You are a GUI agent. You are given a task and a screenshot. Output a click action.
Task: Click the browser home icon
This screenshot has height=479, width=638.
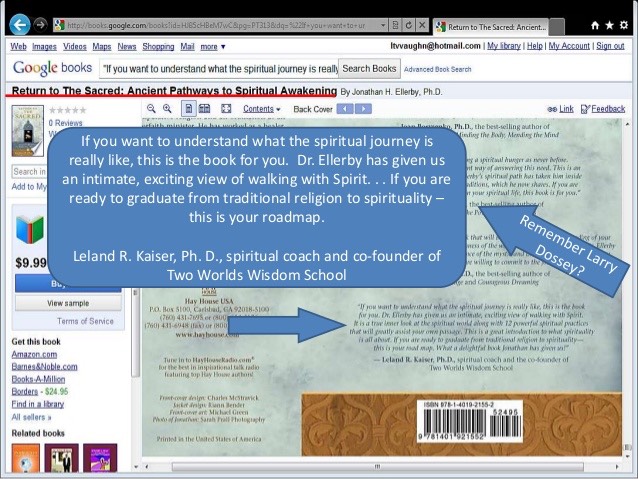[595, 26]
